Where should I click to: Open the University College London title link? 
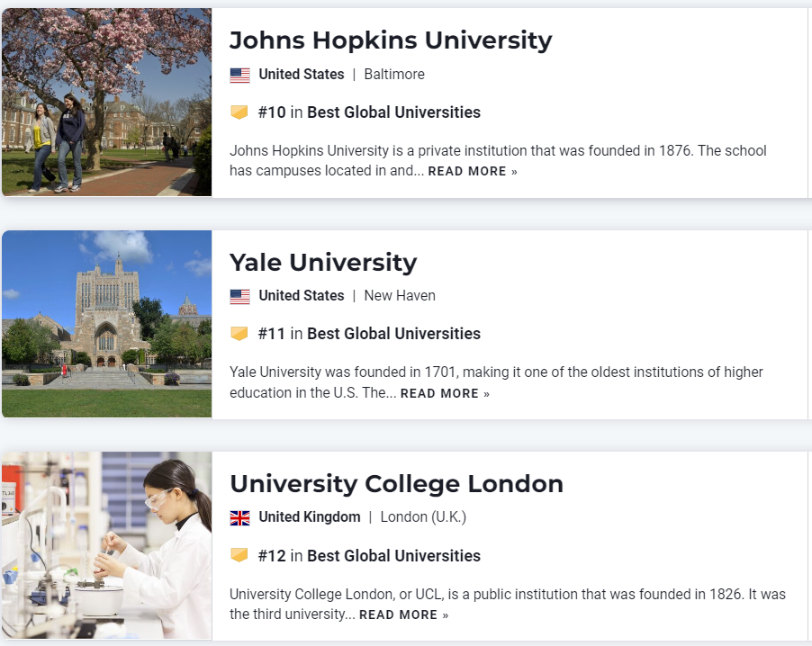pyautogui.click(x=396, y=483)
